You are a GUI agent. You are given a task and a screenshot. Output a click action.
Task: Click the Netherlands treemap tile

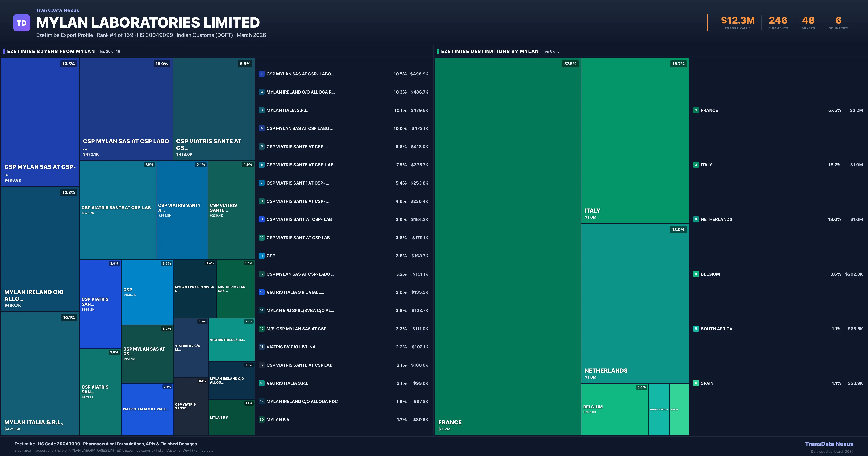click(x=635, y=304)
